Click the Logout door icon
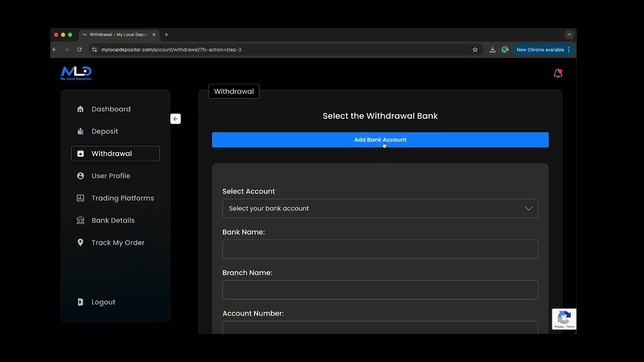 (80, 302)
